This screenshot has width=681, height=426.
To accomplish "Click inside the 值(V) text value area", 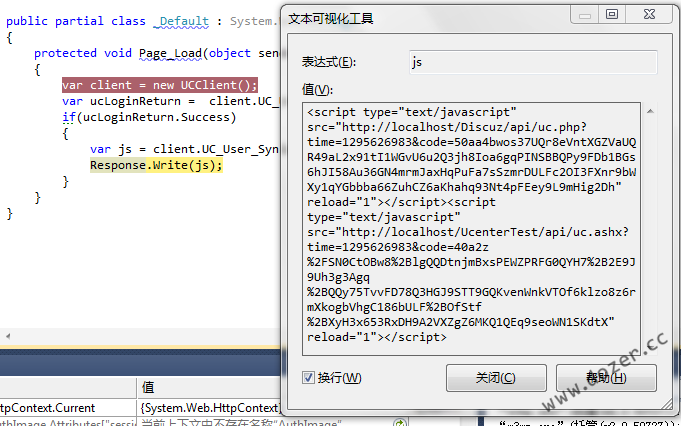I will pyautogui.click(x=472, y=229).
